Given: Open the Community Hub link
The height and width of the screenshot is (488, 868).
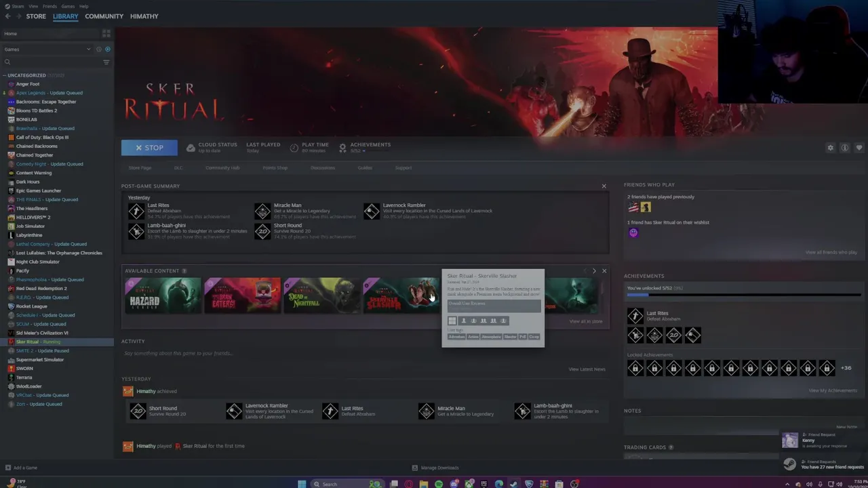Looking at the screenshot, I should coord(222,168).
